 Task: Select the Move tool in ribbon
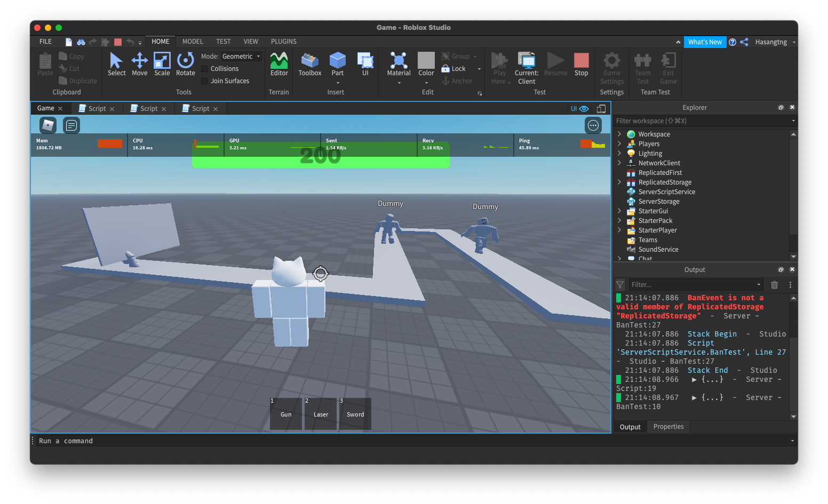(x=139, y=65)
